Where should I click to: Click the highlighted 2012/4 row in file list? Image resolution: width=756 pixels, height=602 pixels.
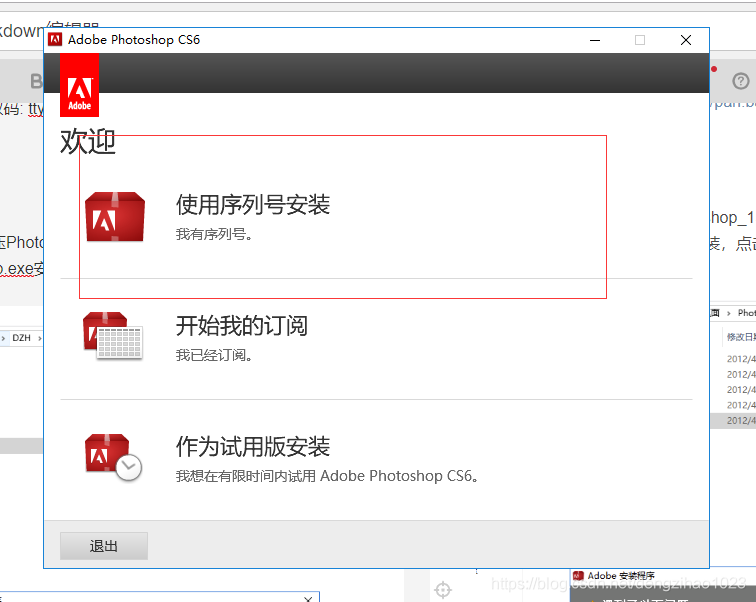pyautogui.click(x=733, y=420)
